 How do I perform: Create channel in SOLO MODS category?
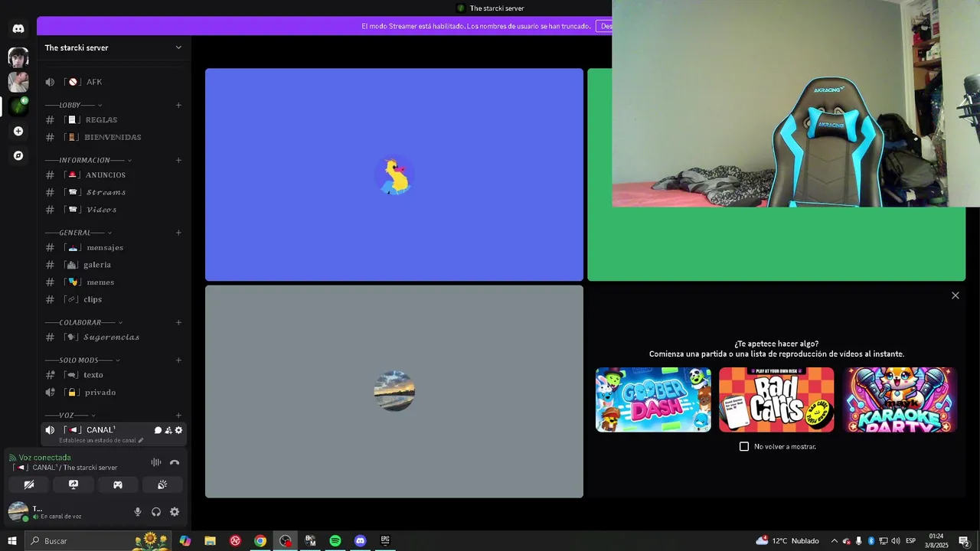click(x=178, y=360)
